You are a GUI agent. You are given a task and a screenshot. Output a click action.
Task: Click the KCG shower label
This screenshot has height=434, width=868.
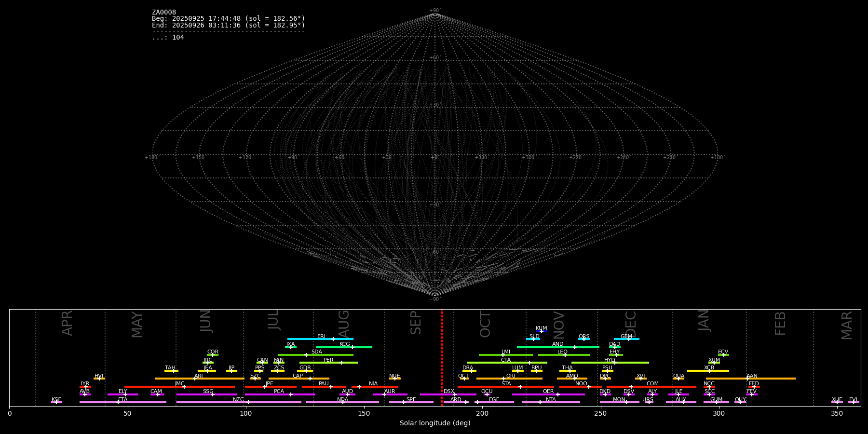[345, 344]
